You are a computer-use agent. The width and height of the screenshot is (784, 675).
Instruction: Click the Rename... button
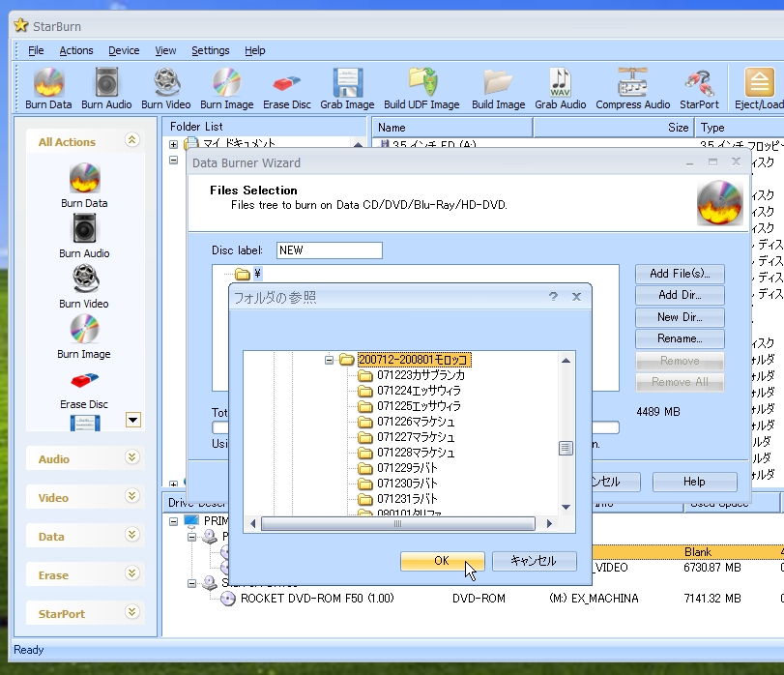click(680, 338)
